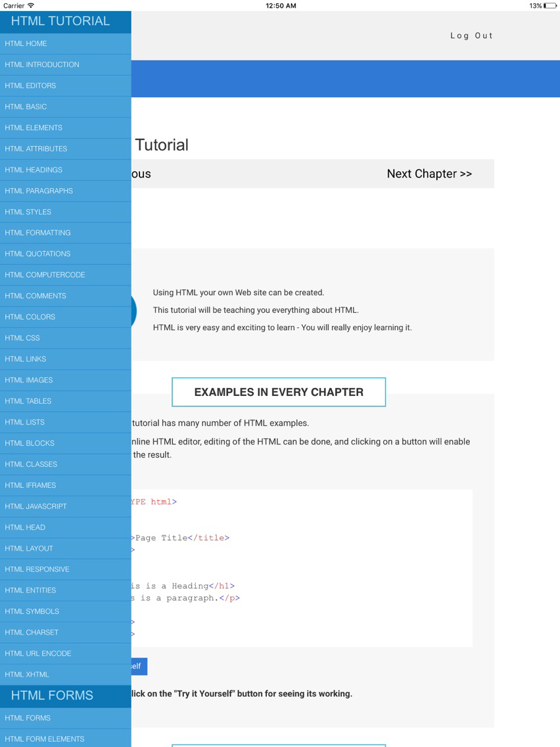Open HTML URL ENCODE lesson
The height and width of the screenshot is (747, 560).
point(65,653)
